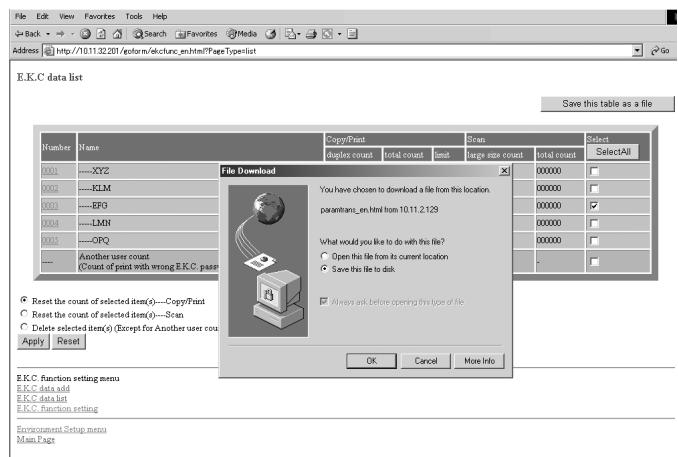Viewport: 678px width, 457px height.
Task: Click the Discuss icon at the toolbar end
Action: [x=352, y=34]
